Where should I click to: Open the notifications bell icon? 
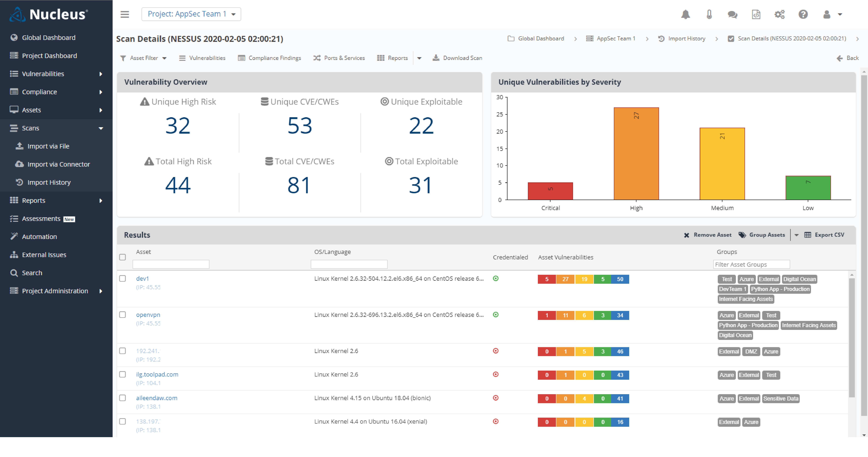[x=685, y=14]
